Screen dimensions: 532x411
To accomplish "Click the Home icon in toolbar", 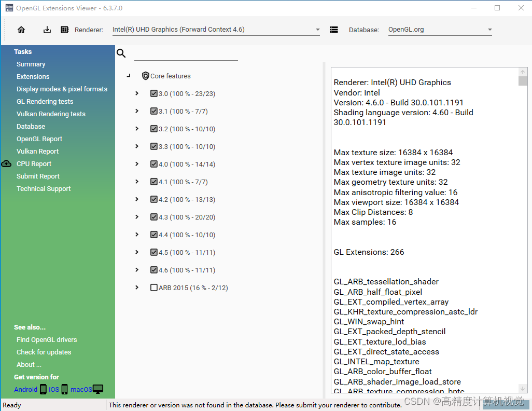I will coord(21,30).
